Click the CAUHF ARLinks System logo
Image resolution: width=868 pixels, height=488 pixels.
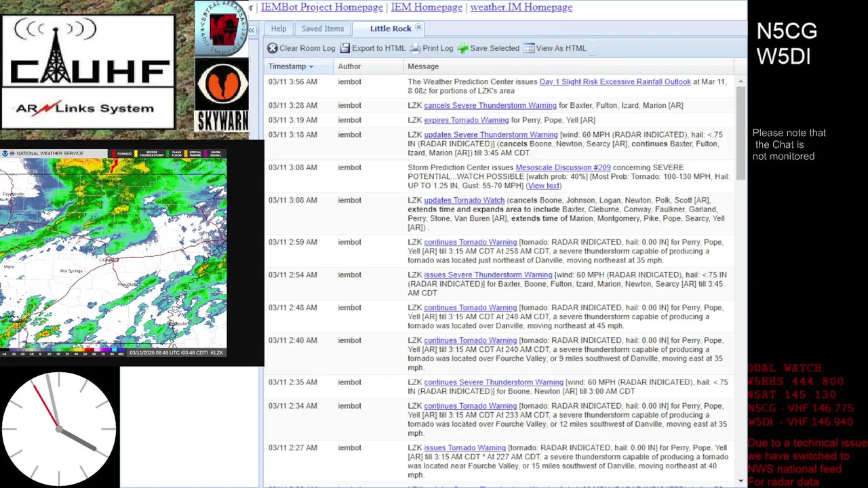(x=88, y=71)
